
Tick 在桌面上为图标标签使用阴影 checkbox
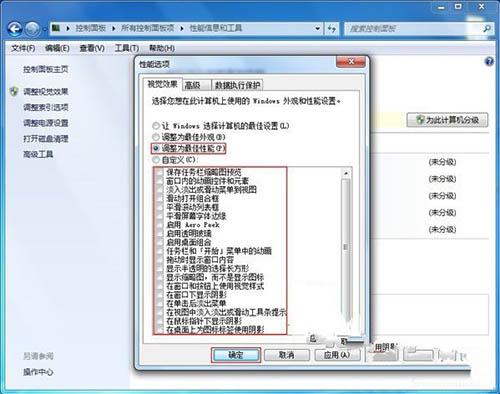coord(160,330)
